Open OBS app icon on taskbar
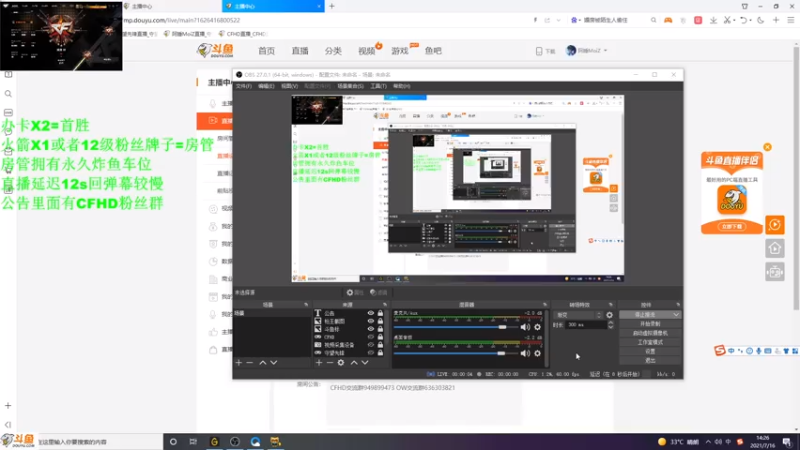This screenshot has height=450, width=800. (235, 442)
